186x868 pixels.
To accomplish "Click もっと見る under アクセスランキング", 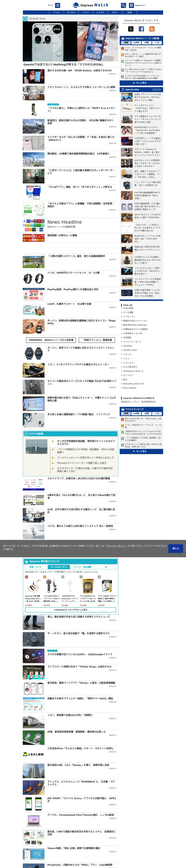I will coord(141,451).
